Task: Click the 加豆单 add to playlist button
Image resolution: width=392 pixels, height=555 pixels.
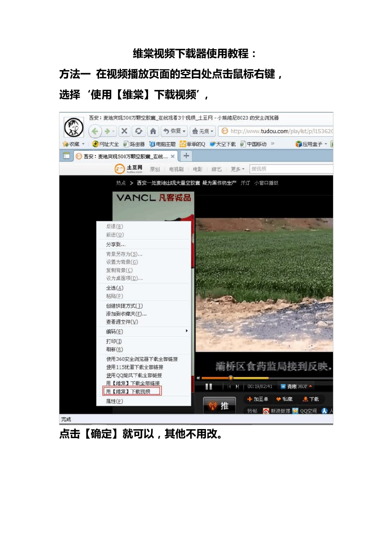Action: (x=258, y=399)
